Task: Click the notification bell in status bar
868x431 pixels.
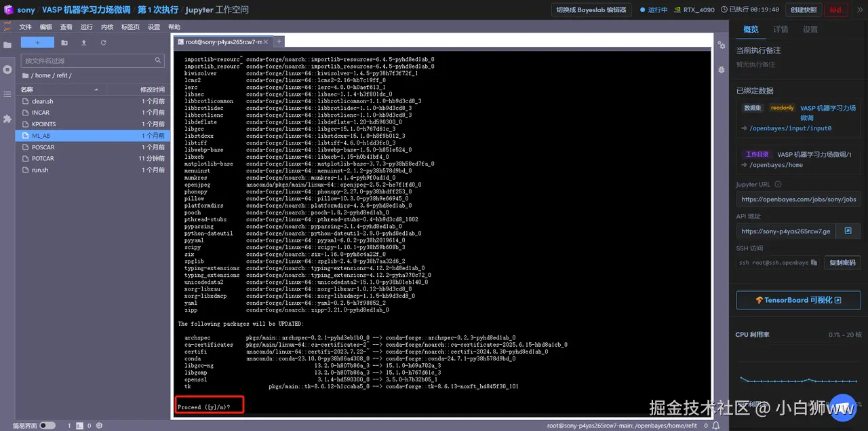Action: point(716,426)
